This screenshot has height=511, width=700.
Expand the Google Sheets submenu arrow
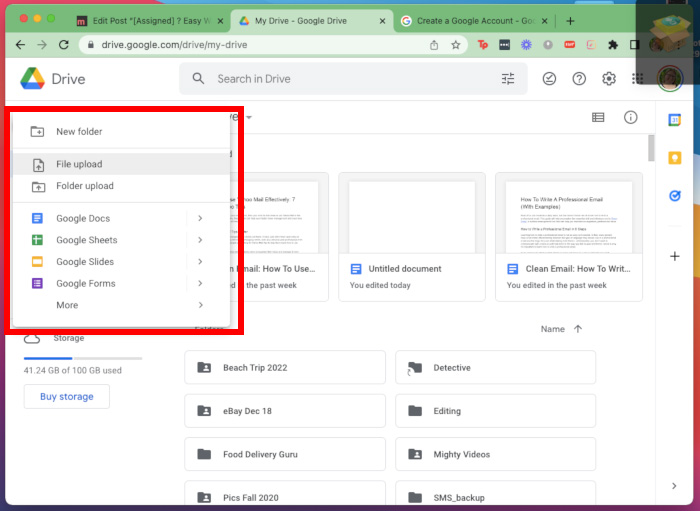(200, 240)
